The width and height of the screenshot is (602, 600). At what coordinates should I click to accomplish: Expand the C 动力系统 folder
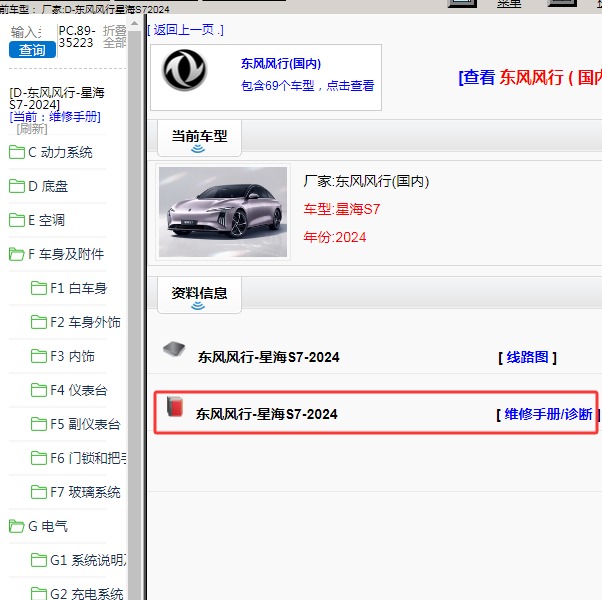pos(51,152)
